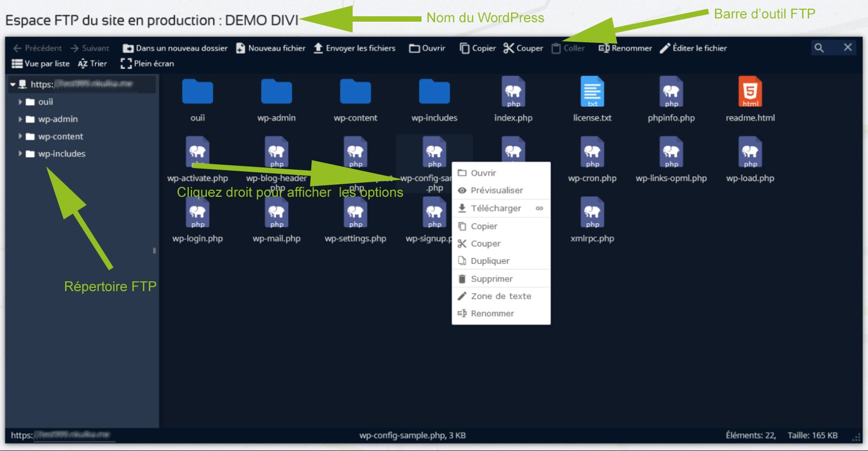Create a folder with Dans un nouveau dossier
The width and height of the screenshot is (868, 451).
pos(175,48)
